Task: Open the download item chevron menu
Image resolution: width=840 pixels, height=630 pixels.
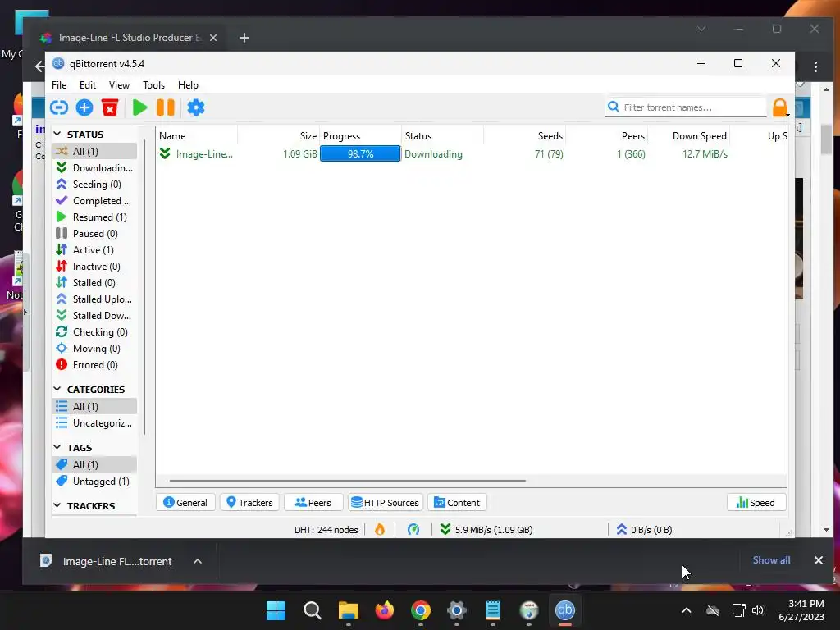Action: [198, 561]
